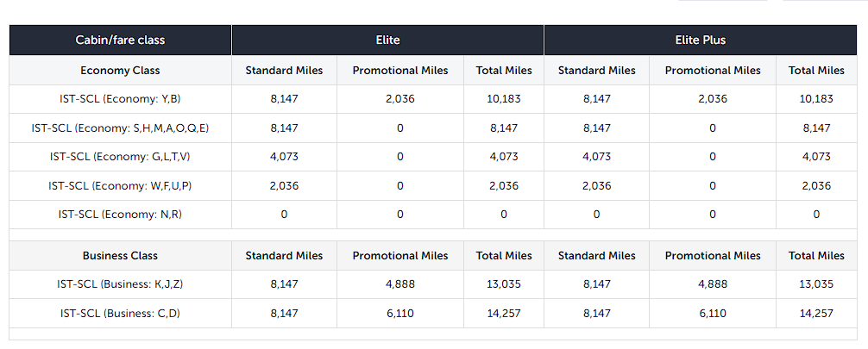Screen dimensions: 868x349
Task: Select Elite Total Miles 8,147 in Economy S,H,M,A,O,Q,E row
Action: (504, 128)
